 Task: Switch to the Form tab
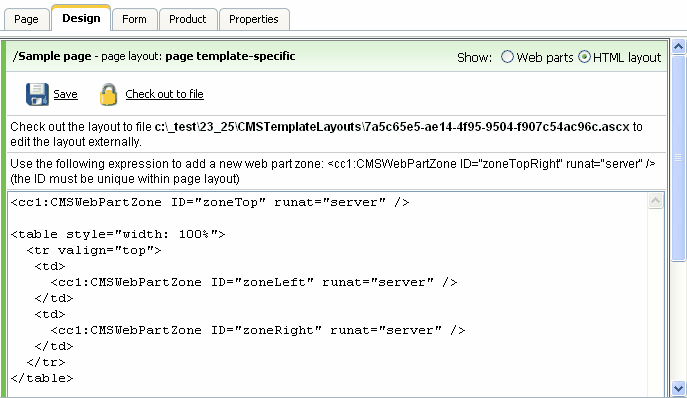coord(134,19)
